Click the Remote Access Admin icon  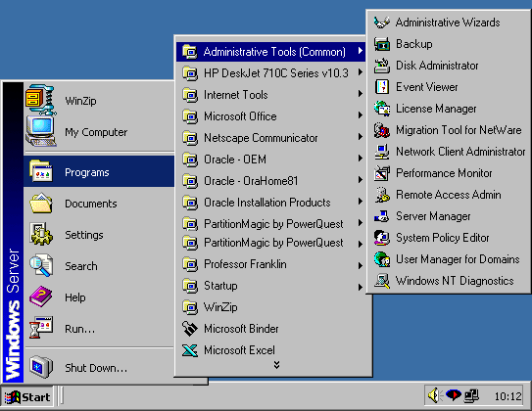coord(382,195)
